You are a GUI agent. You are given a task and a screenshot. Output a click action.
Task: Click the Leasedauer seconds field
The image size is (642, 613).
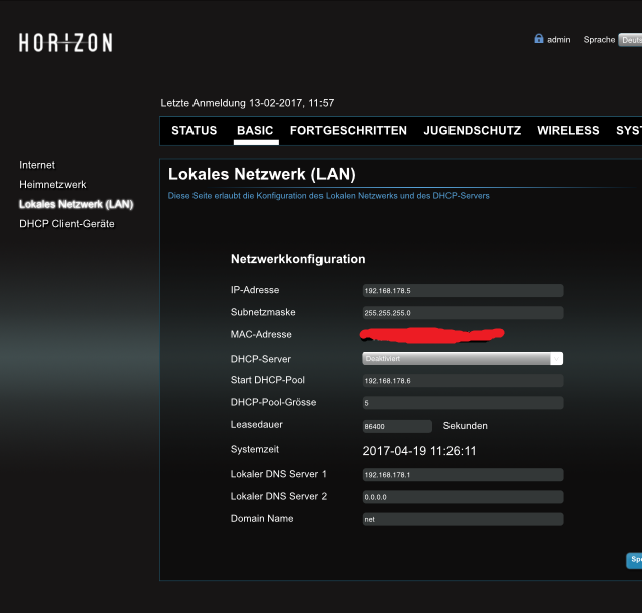(x=397, y=426)
